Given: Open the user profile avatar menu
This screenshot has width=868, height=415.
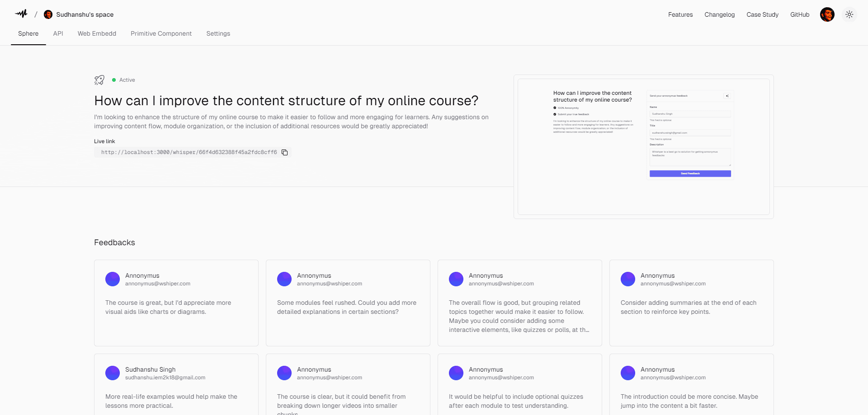Looking at the screenshot, I should [x=827, y=14].
